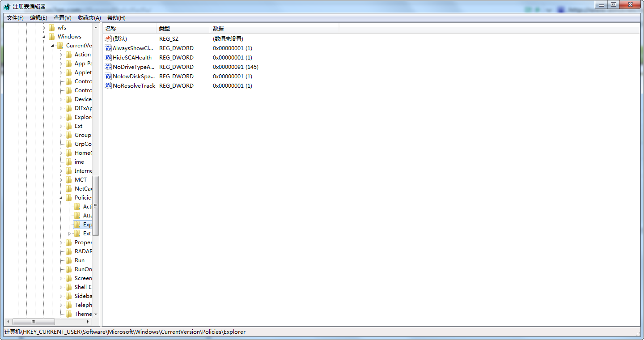Click the CurrentVe... folder icon
This screenshot has width=644, height=340.
(60, 46)
